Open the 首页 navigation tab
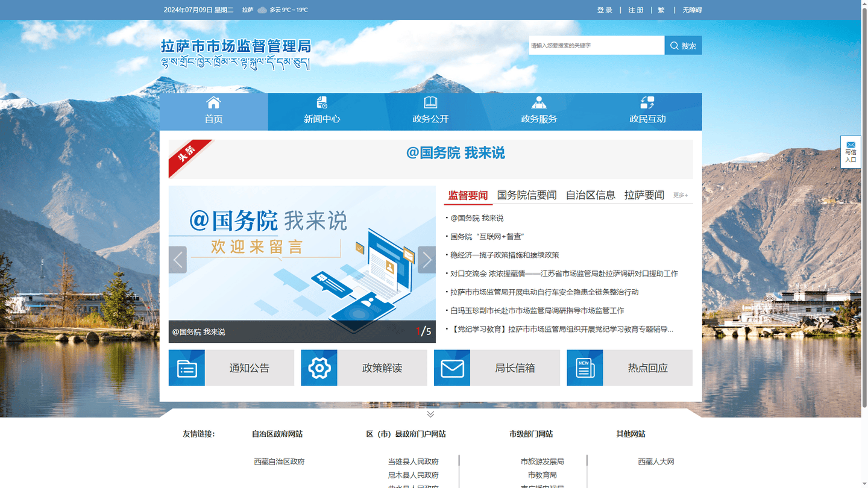This screenshot has width=868, height=488. pos(213,112)
